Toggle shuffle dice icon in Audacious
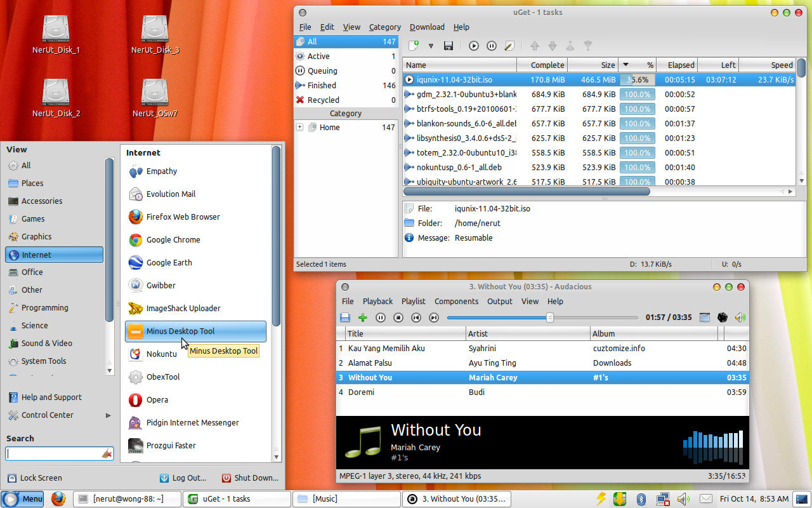This screenshot has height=508, width=812. (722, 317)
